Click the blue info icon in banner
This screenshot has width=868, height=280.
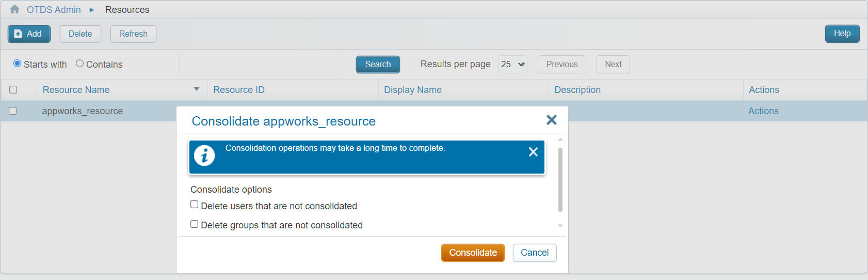click(x=204, y=155)
